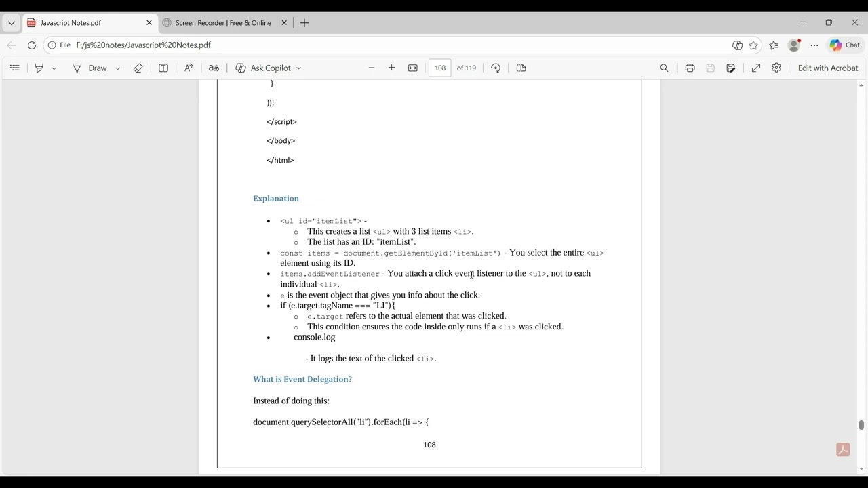Click the 'of 119' page count text
Screen dimensions: 868x488
(x=467, y=68)
